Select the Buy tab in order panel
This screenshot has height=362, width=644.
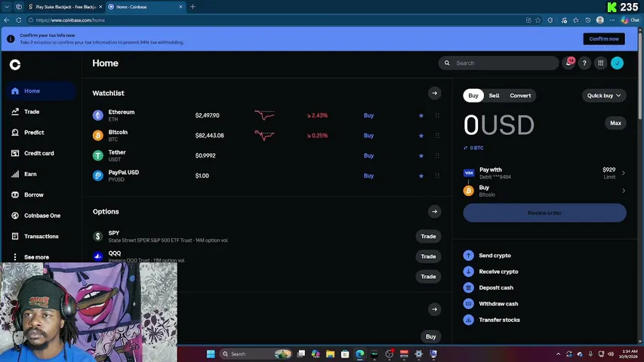tap(473, 96)
